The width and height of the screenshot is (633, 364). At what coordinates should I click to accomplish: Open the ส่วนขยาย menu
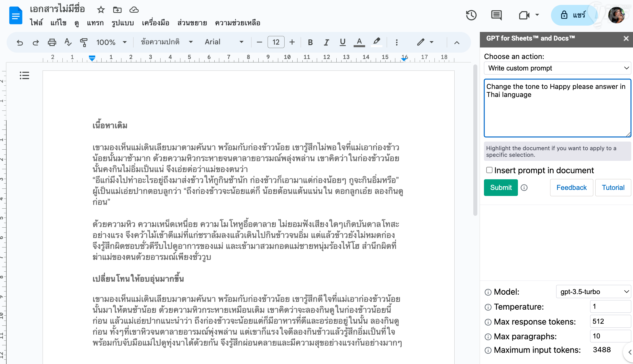192,23
